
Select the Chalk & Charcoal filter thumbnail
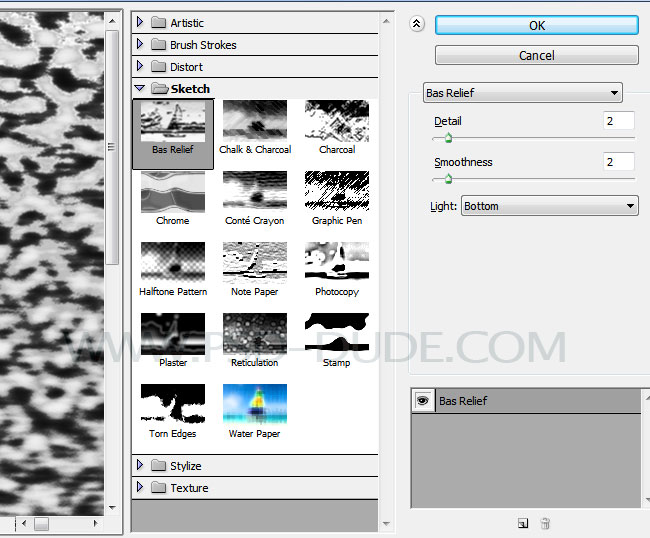point(254,120)
